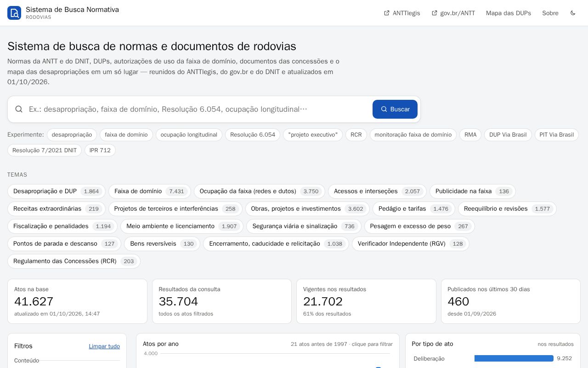Enable theme Reequilíbrio e revisões
588x368 pixels.
[x=507, y=209]
